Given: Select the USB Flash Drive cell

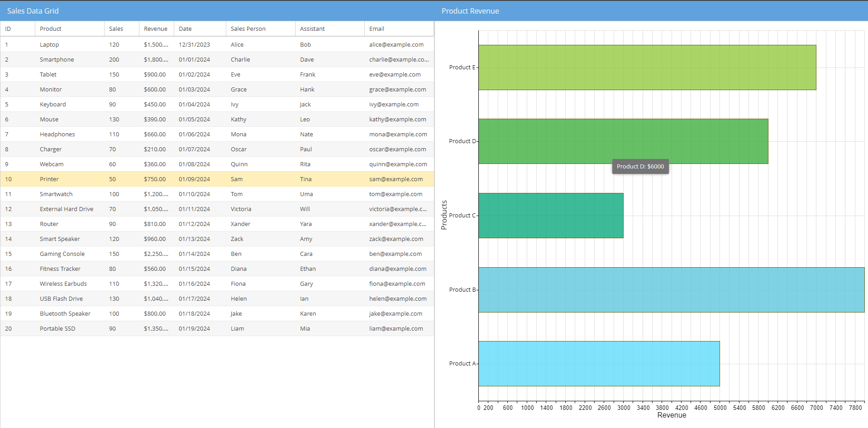Looking at the screenshot, I should [x=70, y=298].
